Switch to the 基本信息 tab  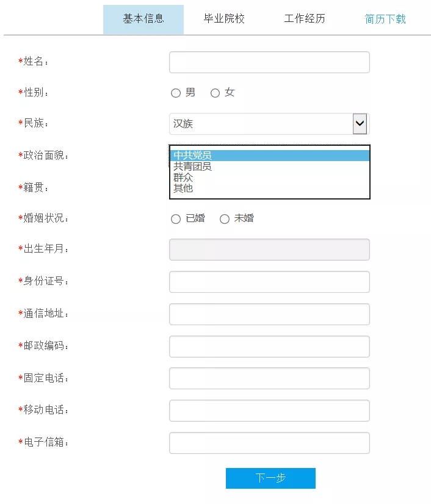(143, 19)
